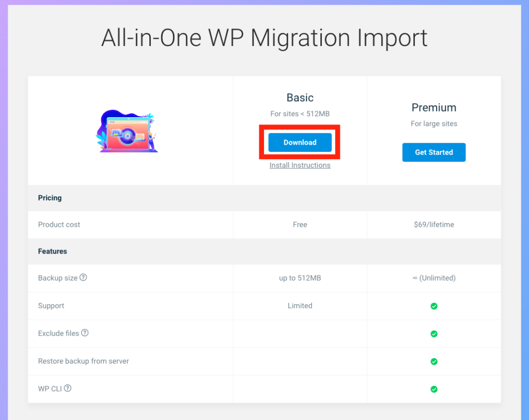The image size is (529, 420).
Task: Click the "∞ (Unlimited)" cell
Action: click(434, 277)
